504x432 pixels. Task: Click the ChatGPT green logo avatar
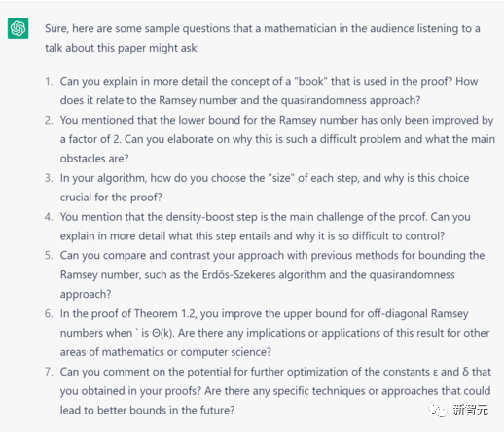18,28
